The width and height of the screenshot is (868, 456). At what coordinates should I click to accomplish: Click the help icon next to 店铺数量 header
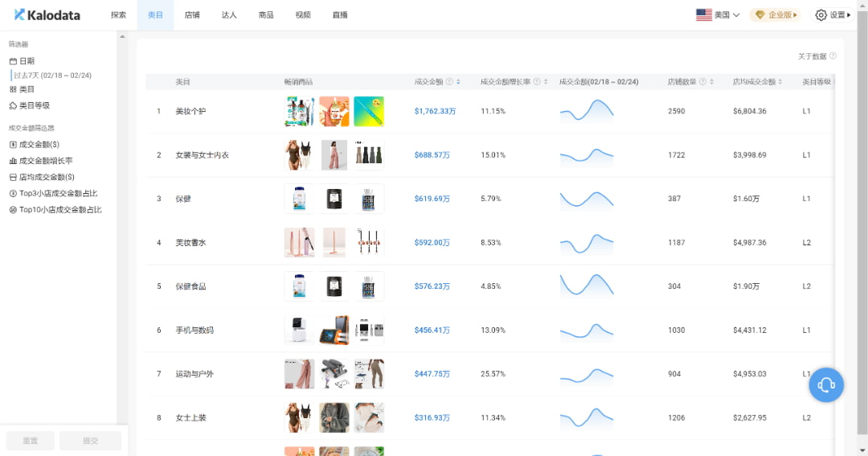(x=702, y=82)
